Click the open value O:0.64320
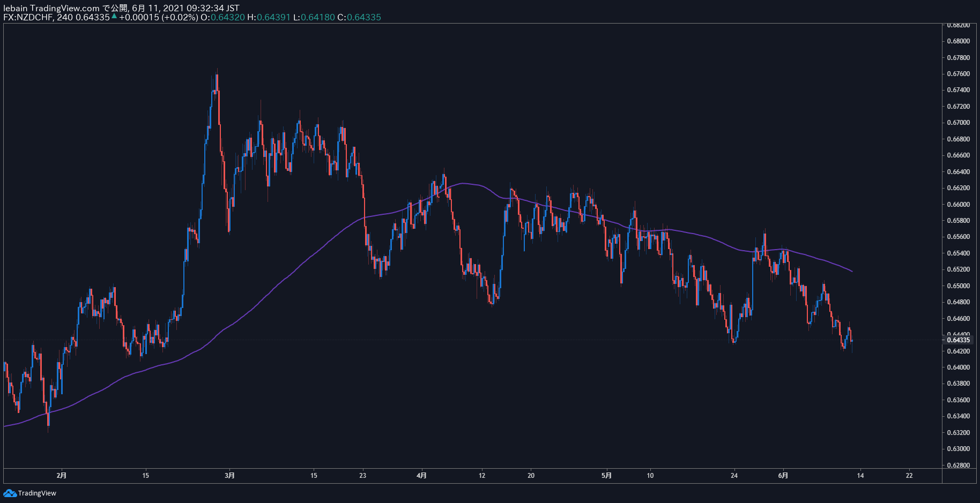 [222, 17]
